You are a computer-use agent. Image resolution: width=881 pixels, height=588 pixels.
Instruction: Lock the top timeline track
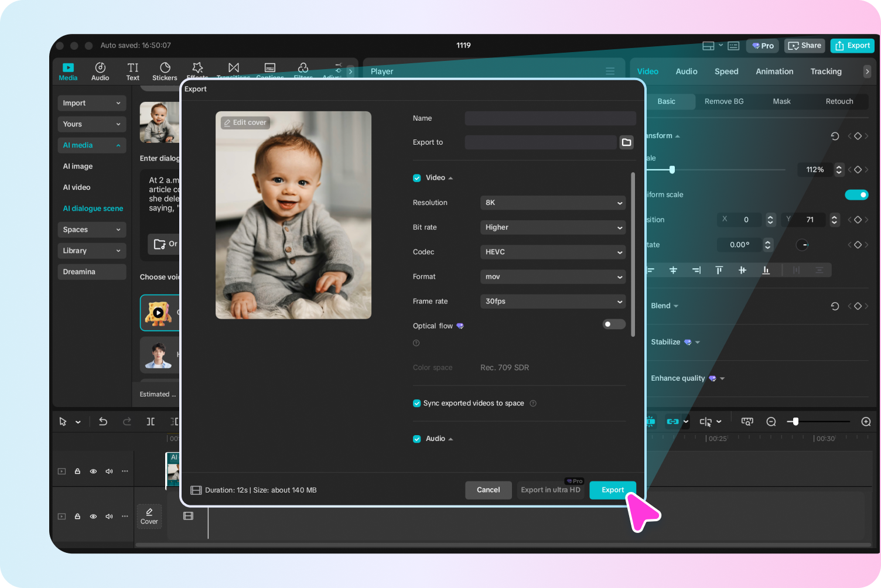point(77,470)
